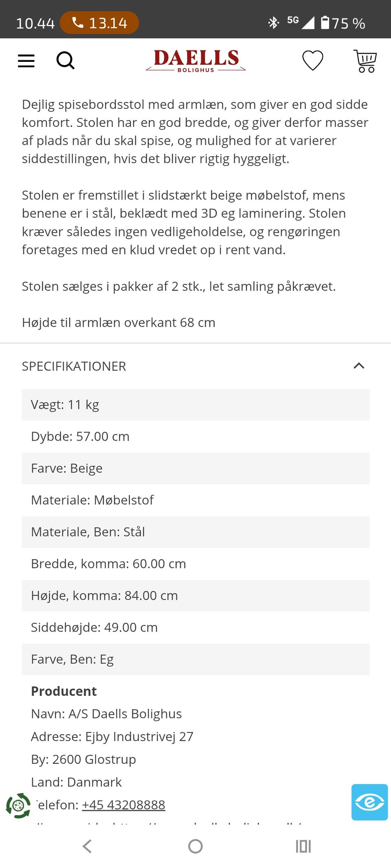
Task: Open the hamburger menu
Action: [x=26, y=61]
